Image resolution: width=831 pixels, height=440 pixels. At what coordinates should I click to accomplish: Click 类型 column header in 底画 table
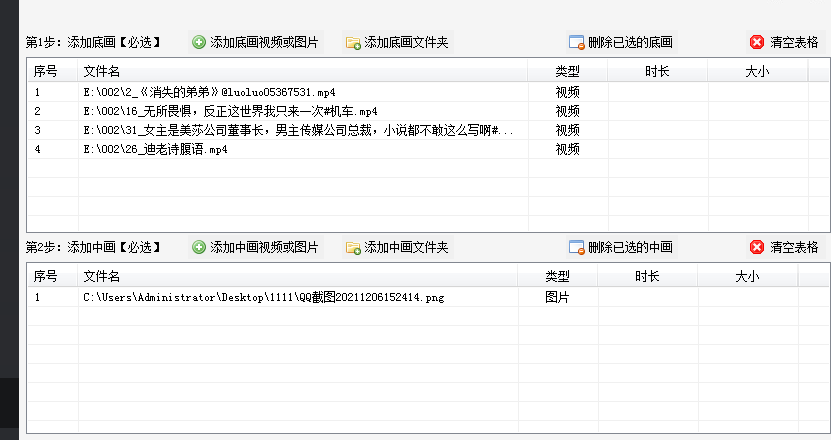point(568,72)
